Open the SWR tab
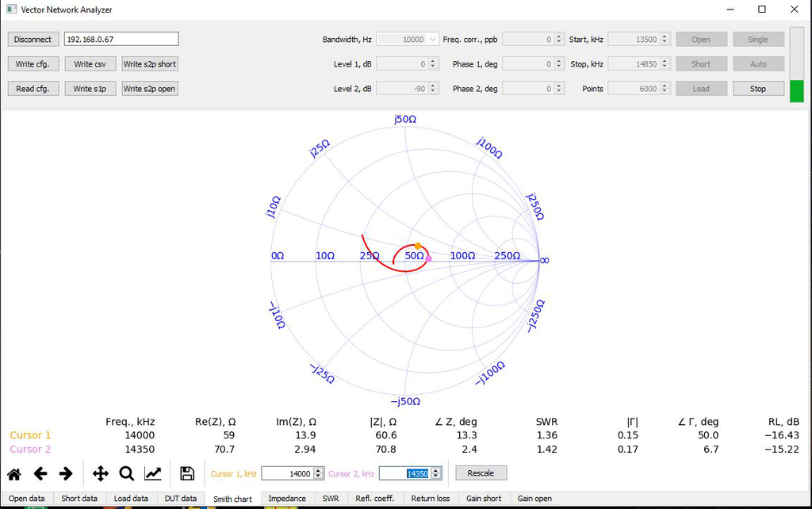 coord(331,499)
